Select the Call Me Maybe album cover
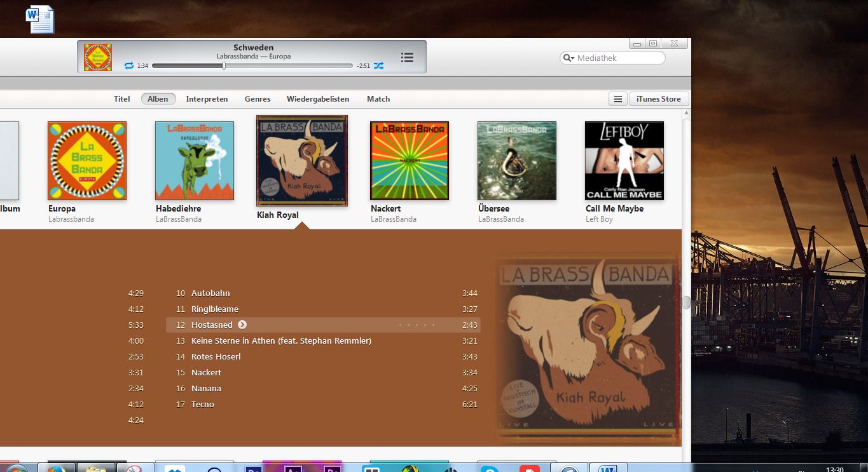 (624, 161)
